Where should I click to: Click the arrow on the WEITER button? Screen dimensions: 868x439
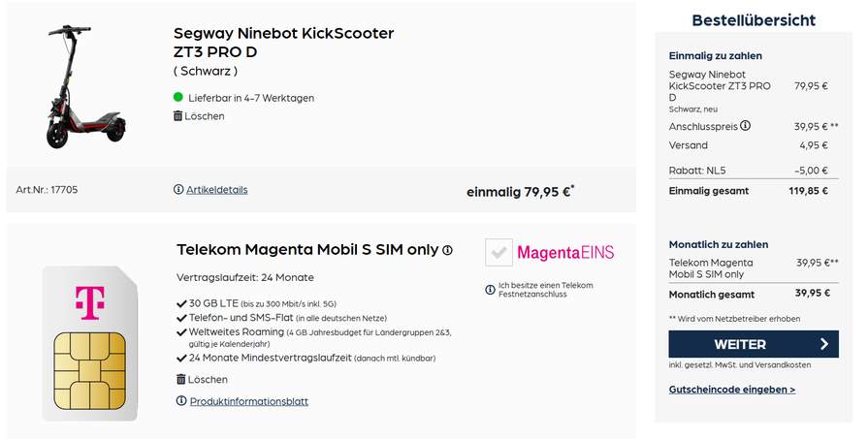pos(824,344)
